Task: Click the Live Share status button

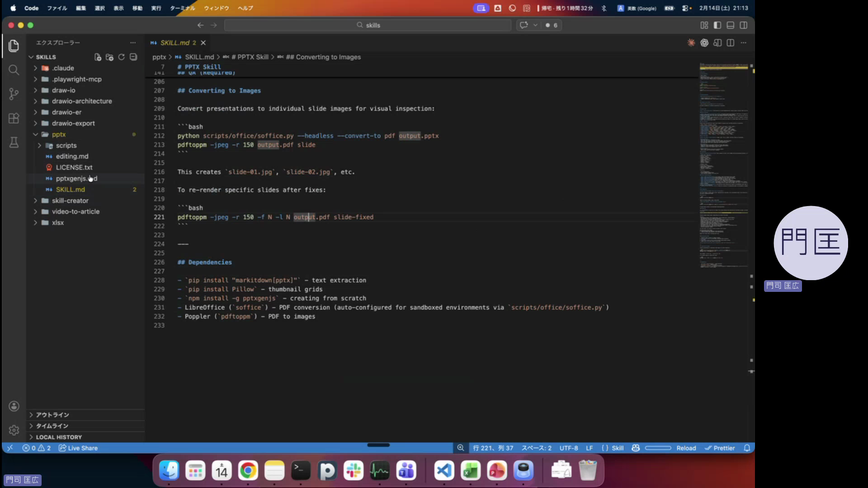Action: pyautogui.click(x=78, y=448)
